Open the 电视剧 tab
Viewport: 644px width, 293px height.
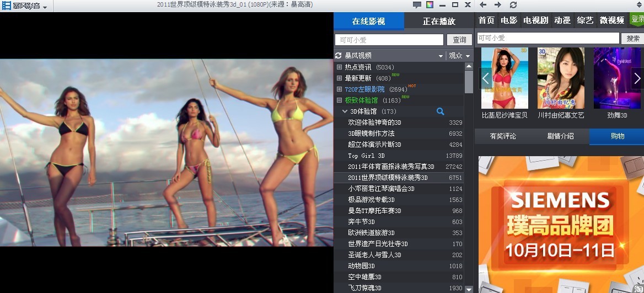[535, 20]
